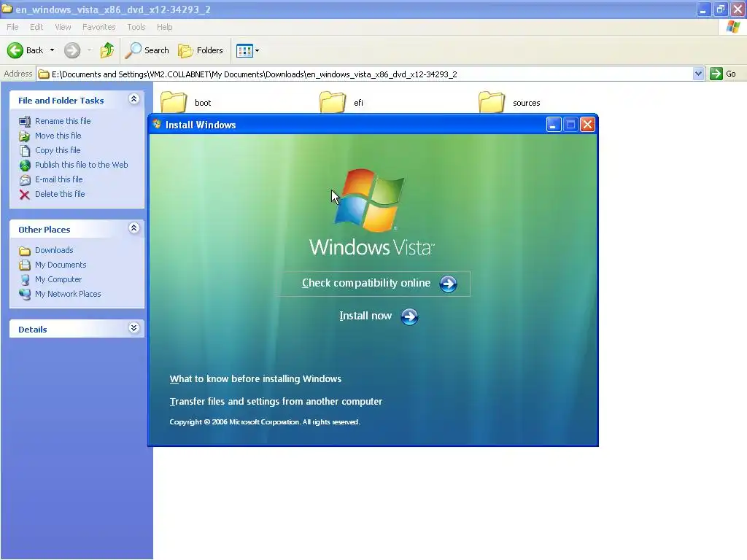Image resolution: width=747 pixels, height=560 pixels.
Task: Click Delete this file
Action: [60, 194]
